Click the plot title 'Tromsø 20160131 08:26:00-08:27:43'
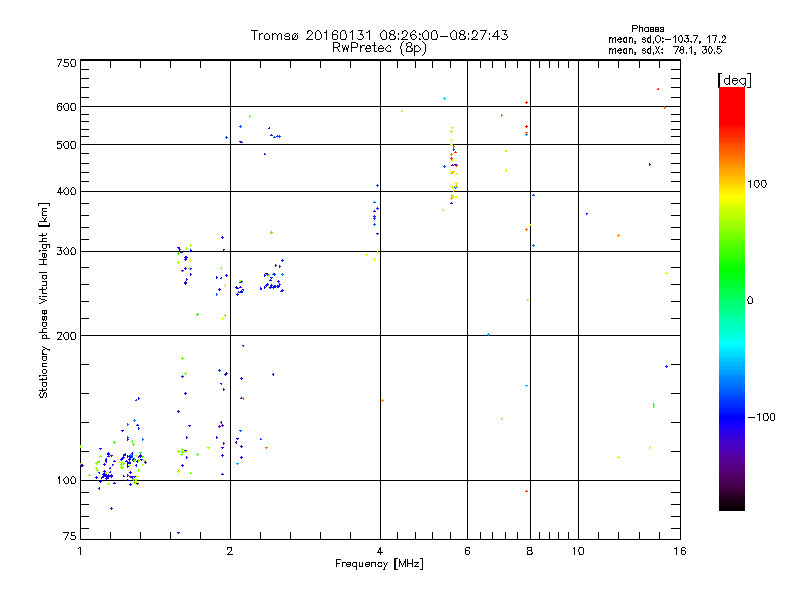The height and width of the screenshot is (600, 800). pyautogui.click(x=380, y=35)
